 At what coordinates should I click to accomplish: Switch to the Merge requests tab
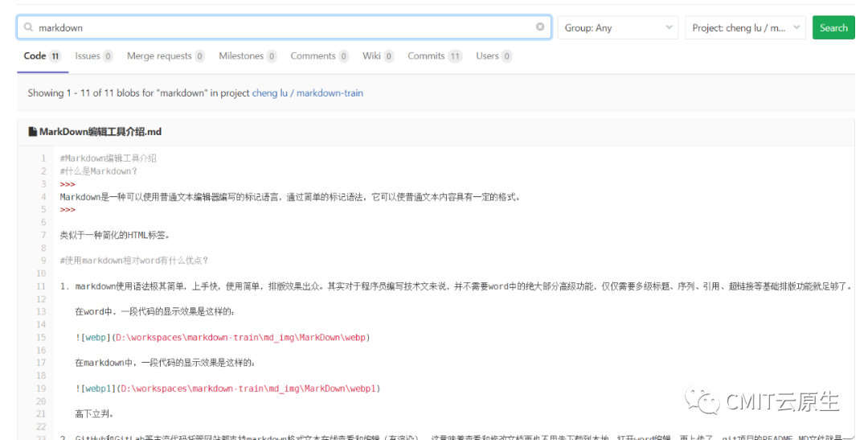pyautogui.click(x=166, y=56)
